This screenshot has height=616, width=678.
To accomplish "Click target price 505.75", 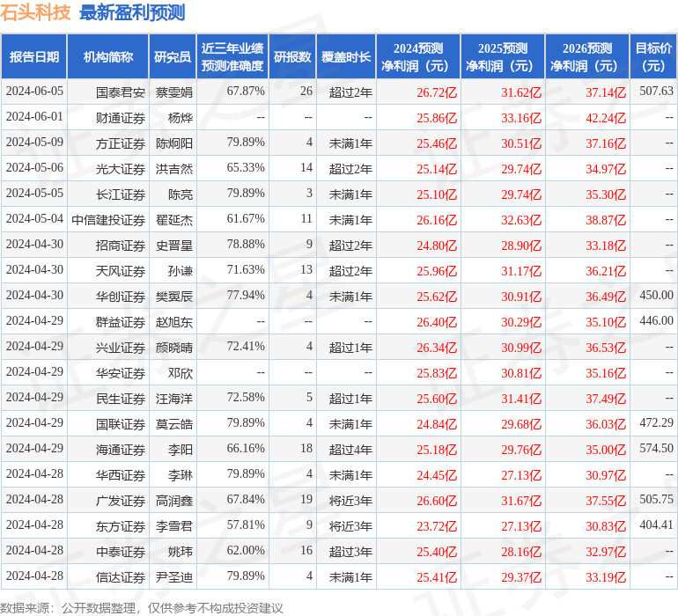I will (x=656, y=499).
